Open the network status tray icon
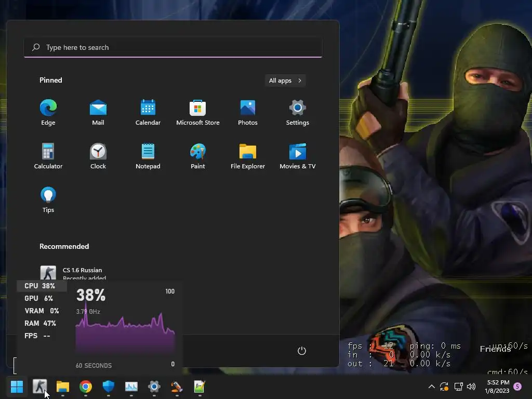The image size is (532, 399). [x=458, y=387]
